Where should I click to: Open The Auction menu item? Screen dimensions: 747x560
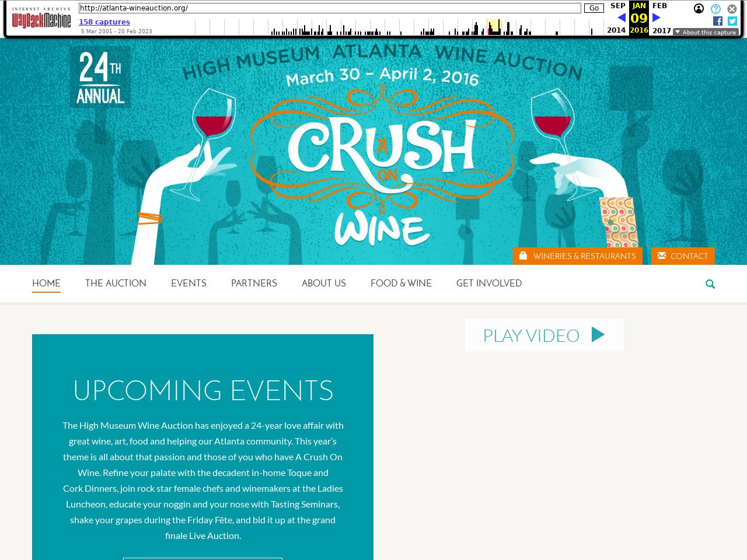[116, 283]
